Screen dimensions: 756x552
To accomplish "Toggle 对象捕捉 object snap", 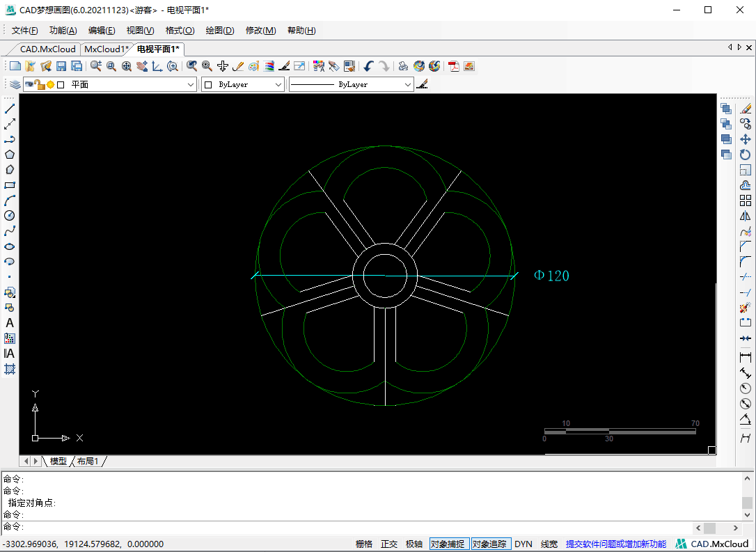I will (447, 544).
